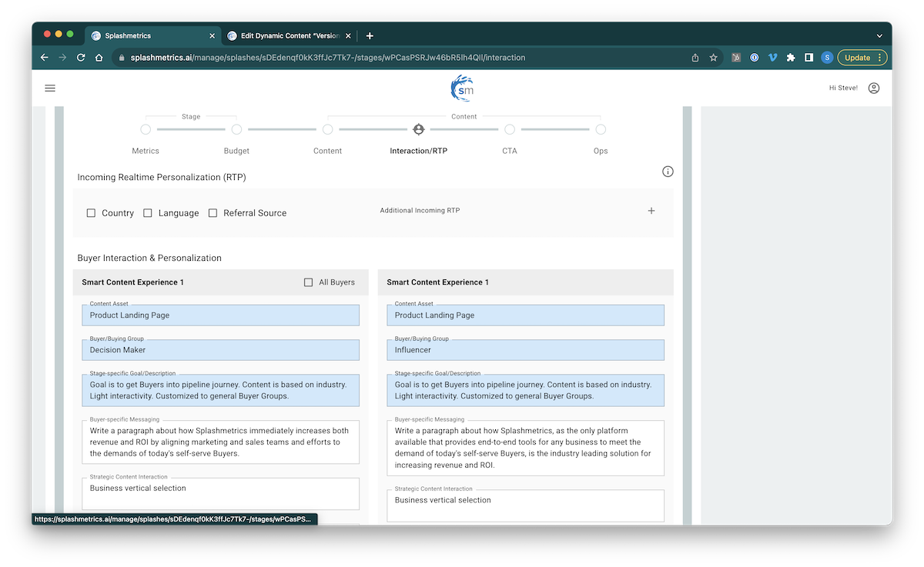Viewport: 924px width, 567px height.
Task: Open the Extensions puzzle menu
Action: [791, 58]
